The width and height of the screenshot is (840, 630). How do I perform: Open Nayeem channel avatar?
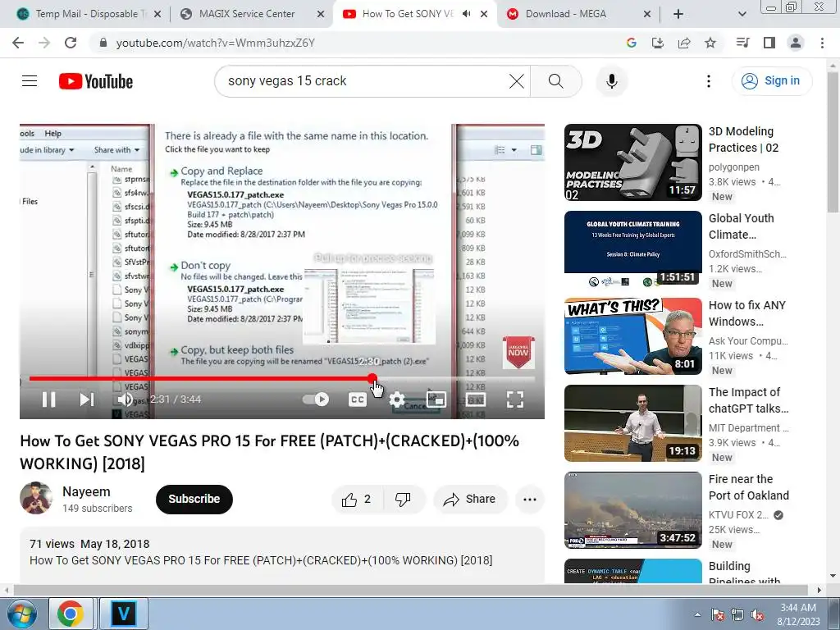point(36,498)
